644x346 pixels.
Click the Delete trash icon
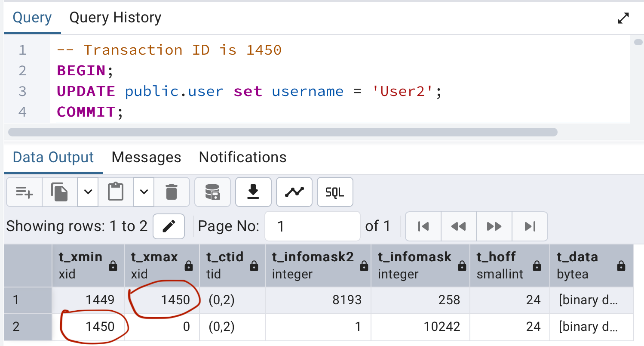pos(171,192)
